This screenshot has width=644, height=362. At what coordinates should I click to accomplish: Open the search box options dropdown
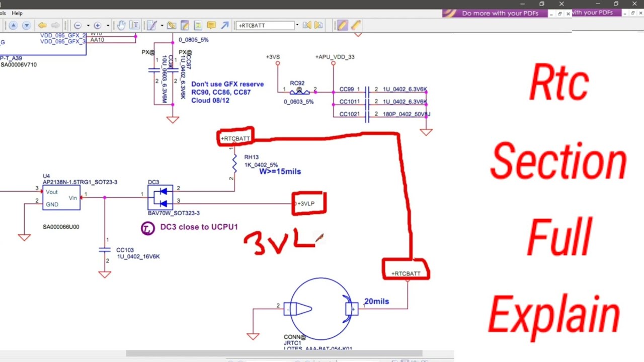point(297,25)
